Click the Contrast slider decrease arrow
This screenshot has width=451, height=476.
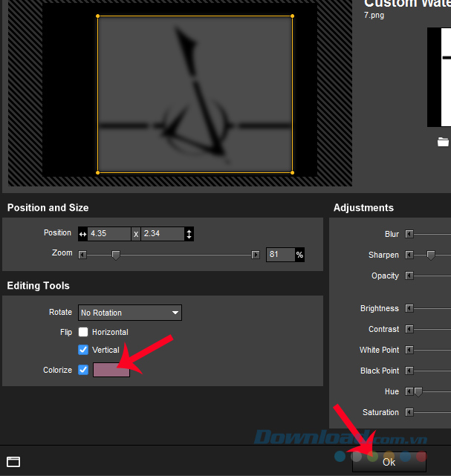409,329
